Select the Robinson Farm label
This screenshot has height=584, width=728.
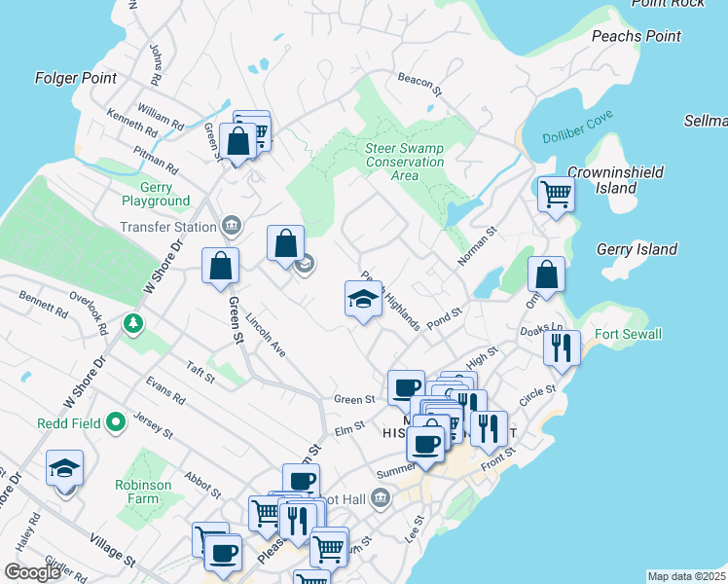tap(143, 492)
